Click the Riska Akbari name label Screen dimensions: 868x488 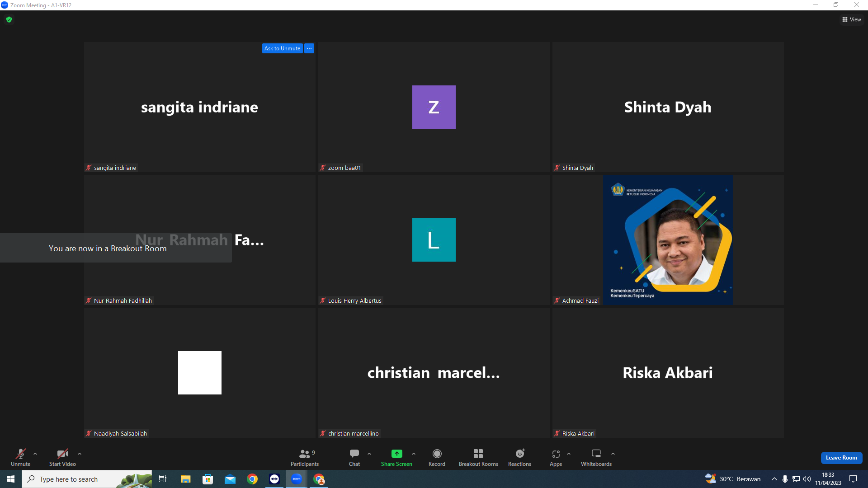[578, 433]
